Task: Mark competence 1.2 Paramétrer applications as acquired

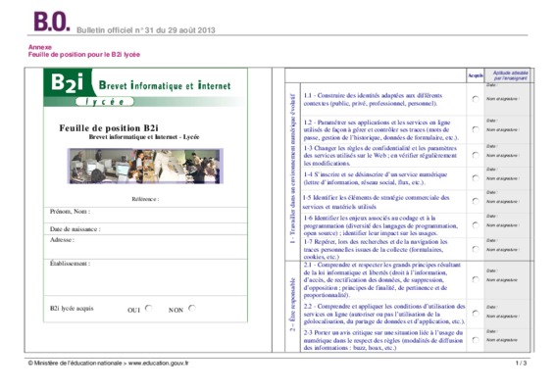Action: [x=476, y=129]
